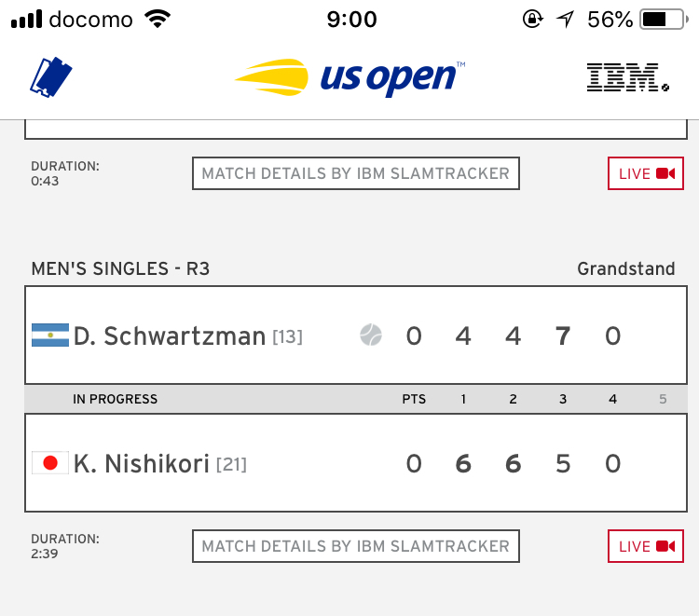Tap the location arrow status icon

tap(565, 20)
